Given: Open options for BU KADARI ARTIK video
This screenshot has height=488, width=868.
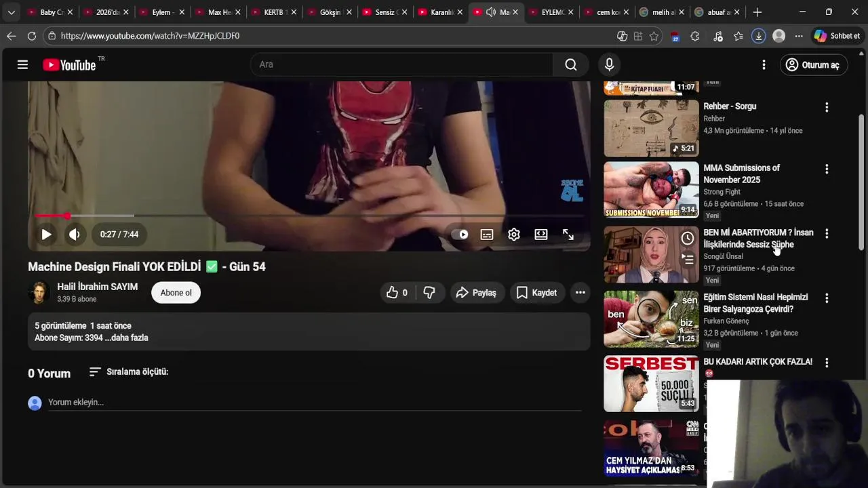Looking at the screenshot, I should click(827, 363).
